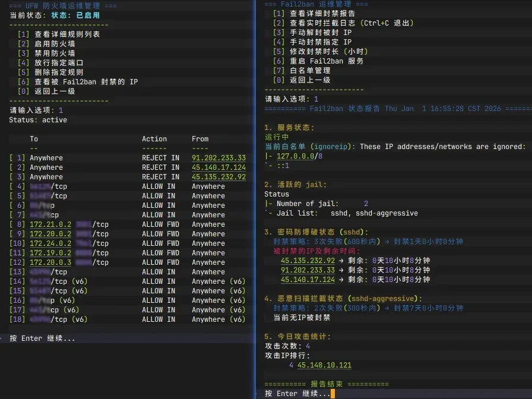Click the cursor after Fail2ban 按 Enter 继续
The height and width of the screenshot is (399, 532).
pyautogui.click(x=333, y=394)
